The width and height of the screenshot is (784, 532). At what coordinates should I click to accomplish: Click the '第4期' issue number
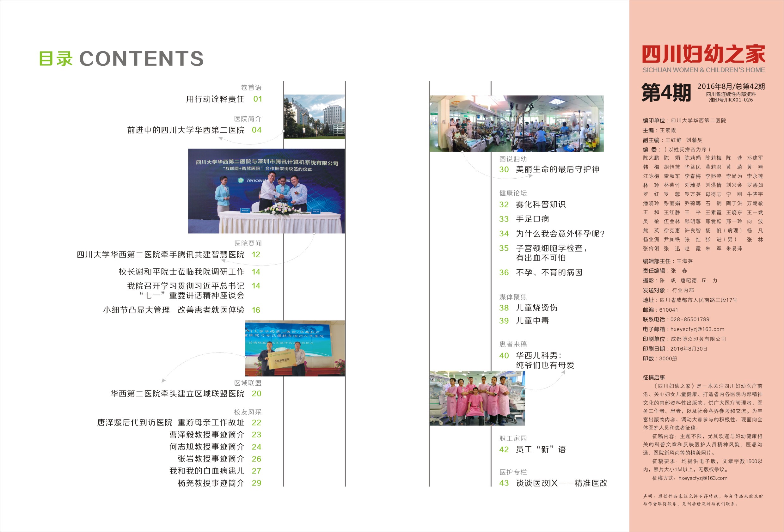point(666,92)
